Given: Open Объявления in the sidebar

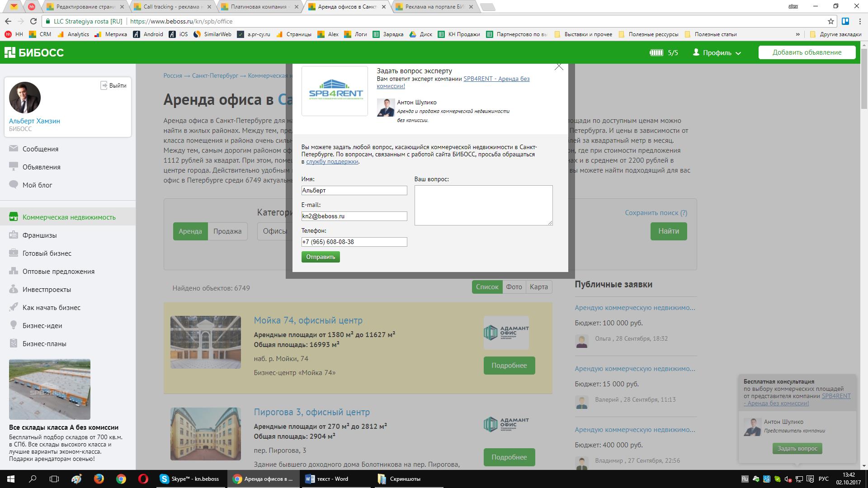Looking at the screenshot, I should click(41, 167).
